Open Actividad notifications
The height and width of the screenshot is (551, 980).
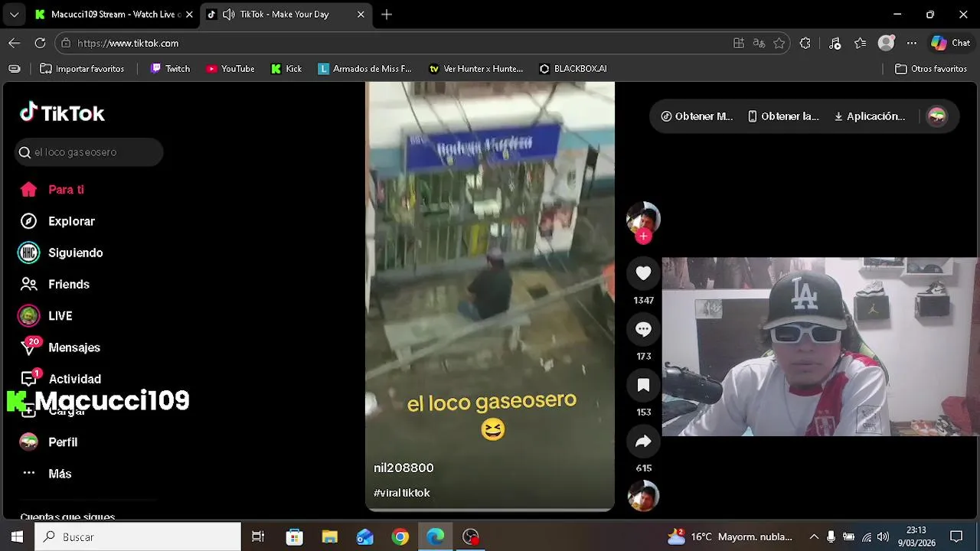[60, 379]
